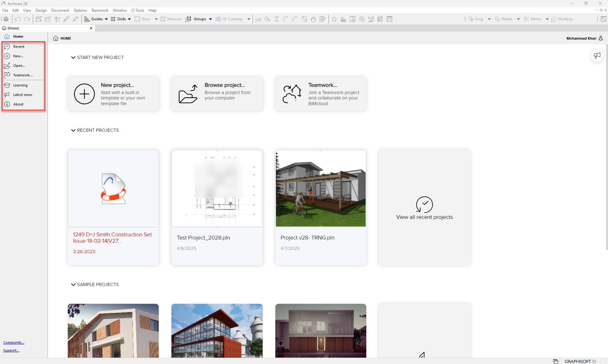Open the Guides dropdown arrow
The width and height of the screenshot is (608, 364).
pos(106,19)
